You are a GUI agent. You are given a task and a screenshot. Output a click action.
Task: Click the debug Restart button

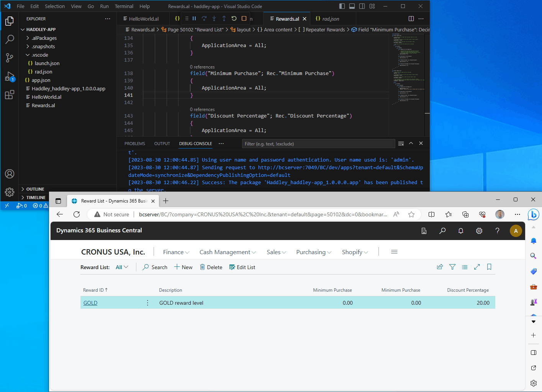coord(234,18)
